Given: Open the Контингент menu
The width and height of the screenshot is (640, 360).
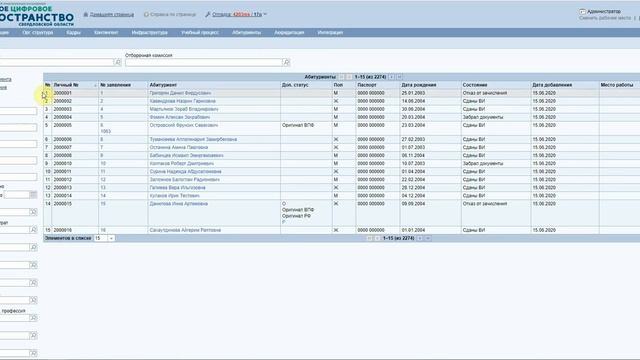Looking at the screenshot, I should point(106,32).
